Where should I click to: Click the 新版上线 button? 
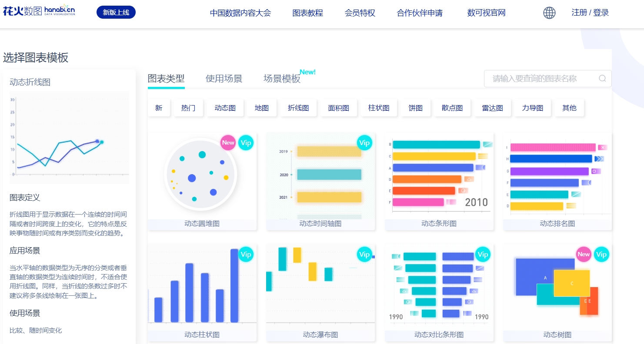pyautogui.click(x=116, y=12)
